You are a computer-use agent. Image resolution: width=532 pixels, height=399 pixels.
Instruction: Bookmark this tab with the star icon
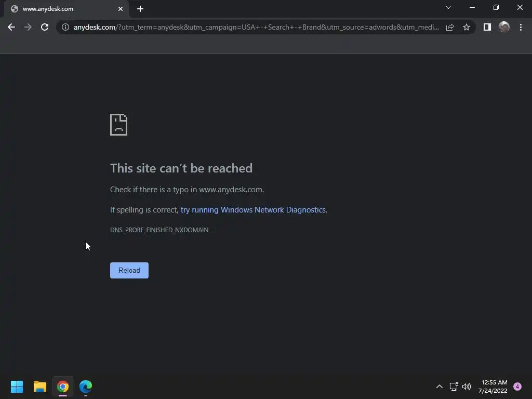467,27
